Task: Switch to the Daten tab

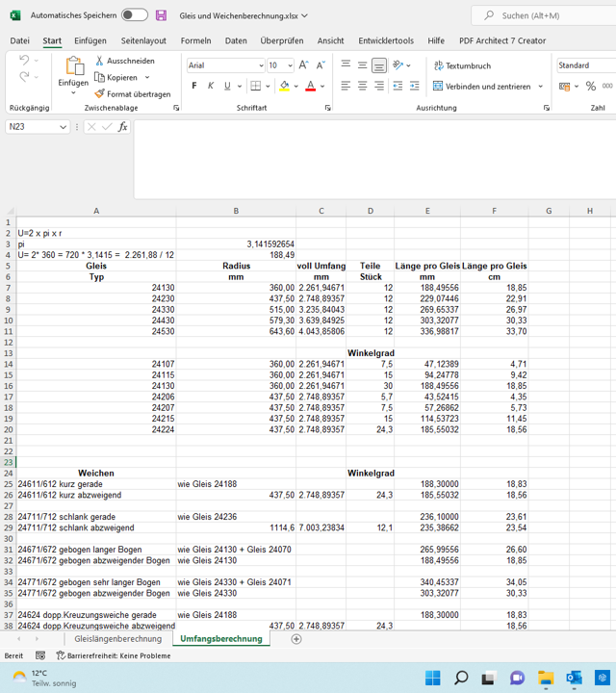Action: point(236,40)
